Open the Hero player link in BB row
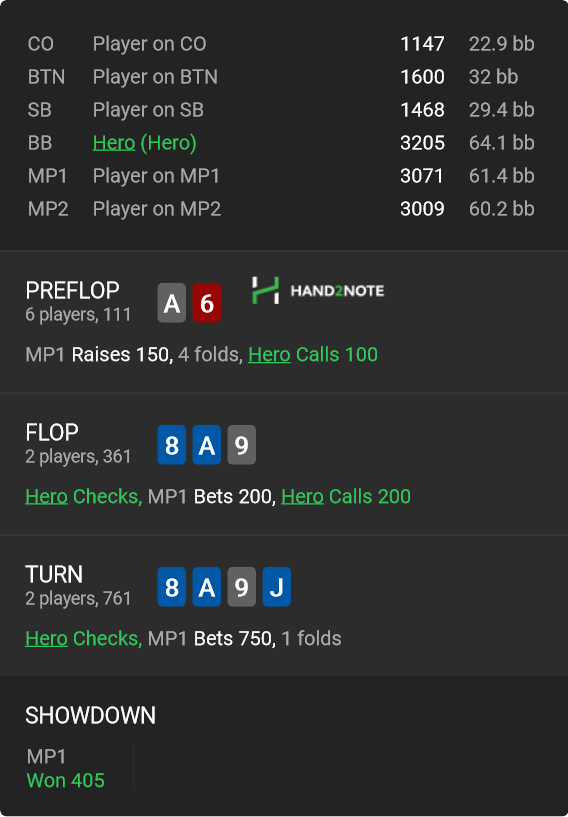Viewport: 568px width, 817px height. (x=114, y=143)
